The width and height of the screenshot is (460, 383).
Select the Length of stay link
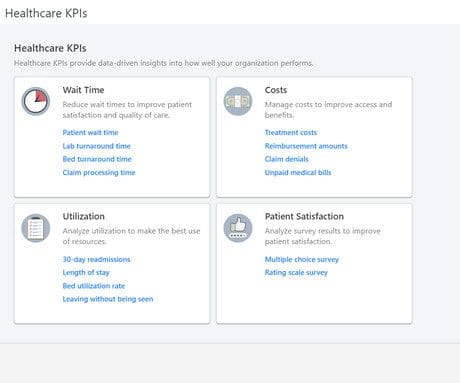pos(86,273)
